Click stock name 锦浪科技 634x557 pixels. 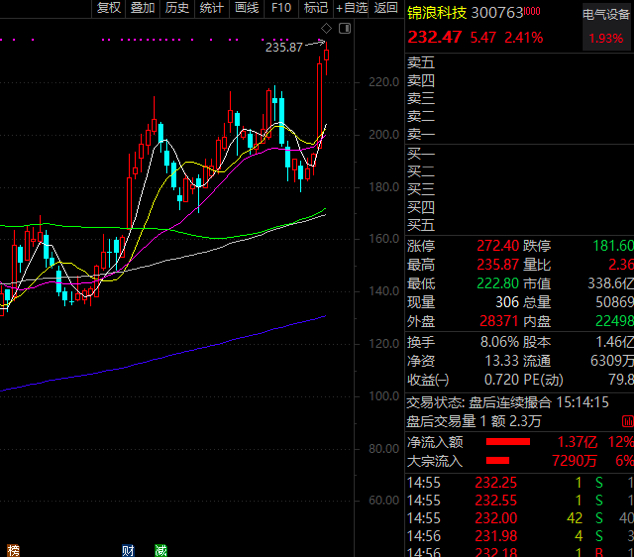tap(437, 13)
